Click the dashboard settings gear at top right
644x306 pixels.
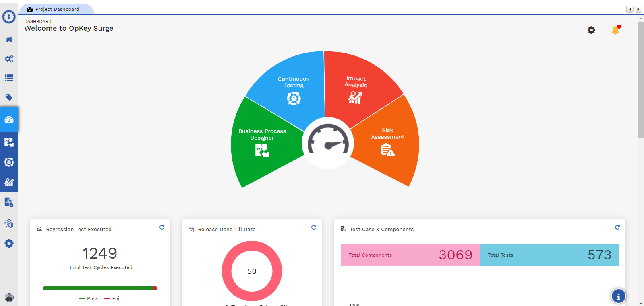point(591,30)
